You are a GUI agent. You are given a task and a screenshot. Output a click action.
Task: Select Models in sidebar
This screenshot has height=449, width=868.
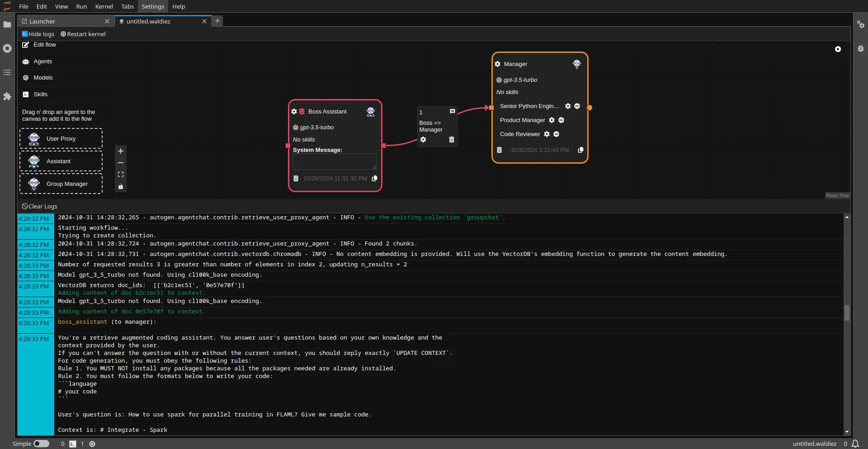pyautogui.click(x=63, y=78)
